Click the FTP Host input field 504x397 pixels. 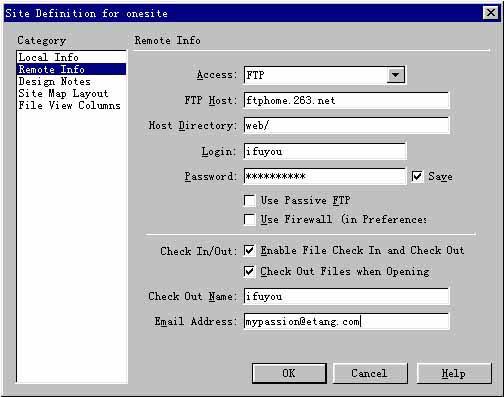346,100
